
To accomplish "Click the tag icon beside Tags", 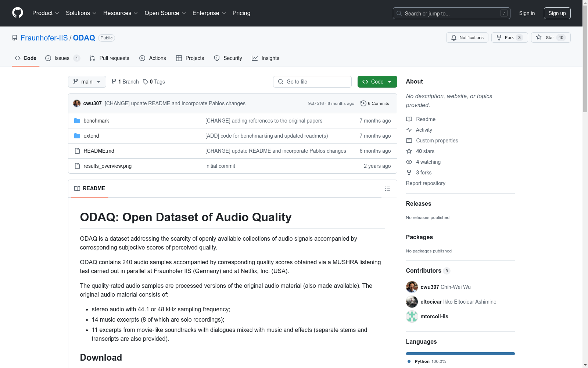I will [146, 82].
